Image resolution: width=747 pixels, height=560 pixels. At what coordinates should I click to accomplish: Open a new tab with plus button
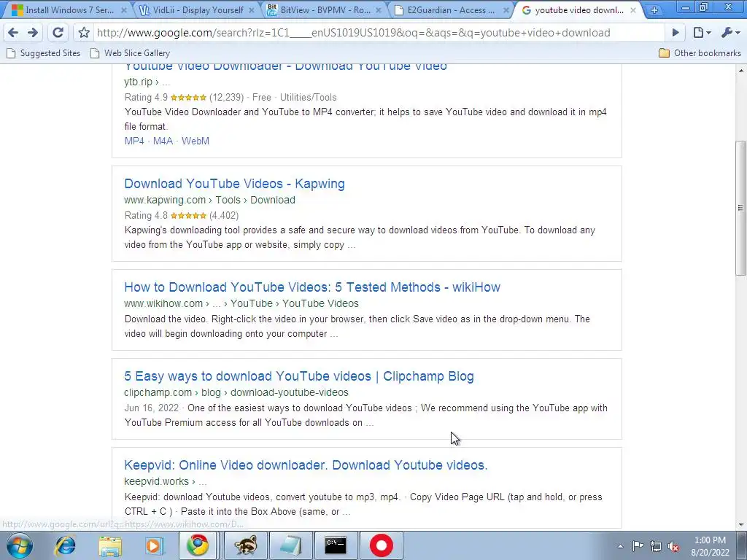click(654, 10)
